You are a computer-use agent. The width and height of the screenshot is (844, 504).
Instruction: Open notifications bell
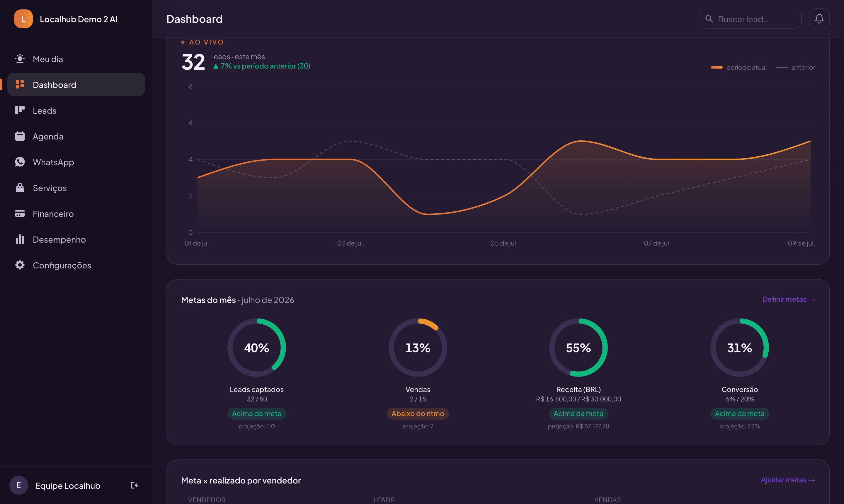pyautogui.click(x=819, y=19)
